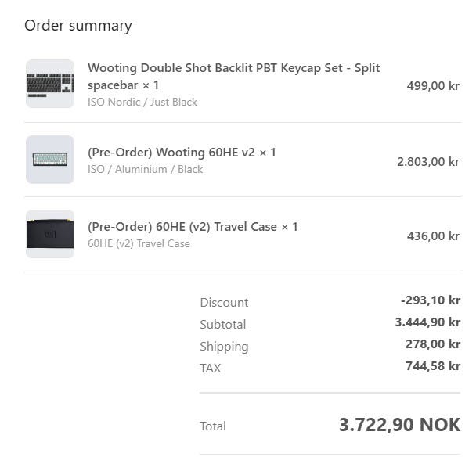Screen dimensions: 476x464
Task: Click the Total label
Action: [x=213, y=426]
